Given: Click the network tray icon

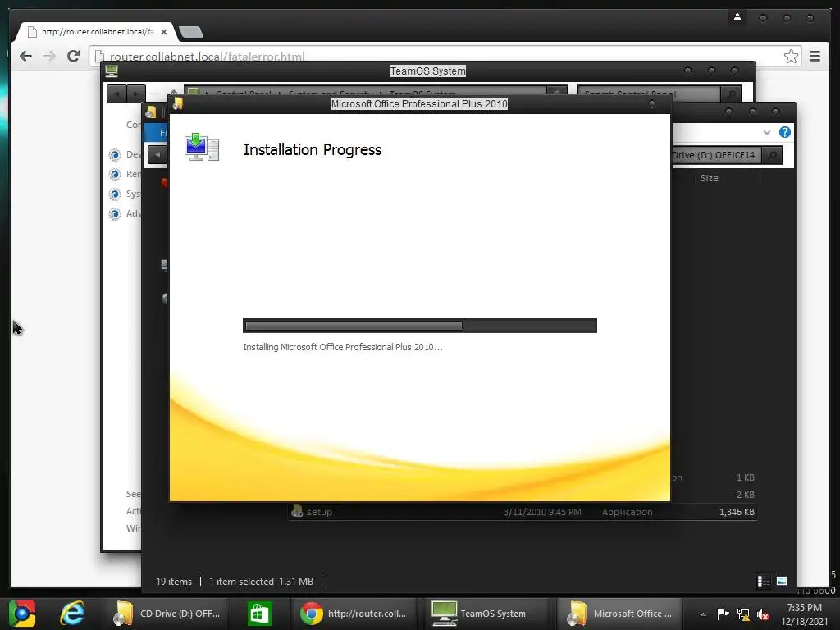Looking at the screenshot, I should click(x=743, y=614).
